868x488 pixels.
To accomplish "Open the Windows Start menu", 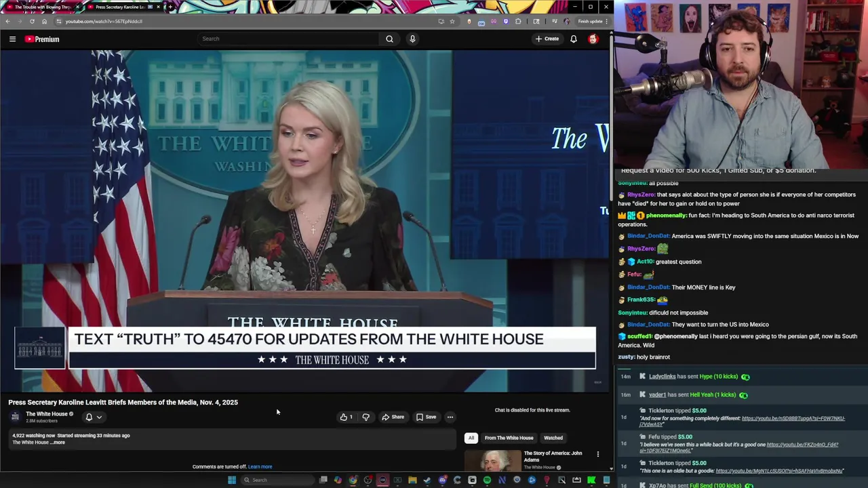I will pyautogui.click(x=232, y=480).
